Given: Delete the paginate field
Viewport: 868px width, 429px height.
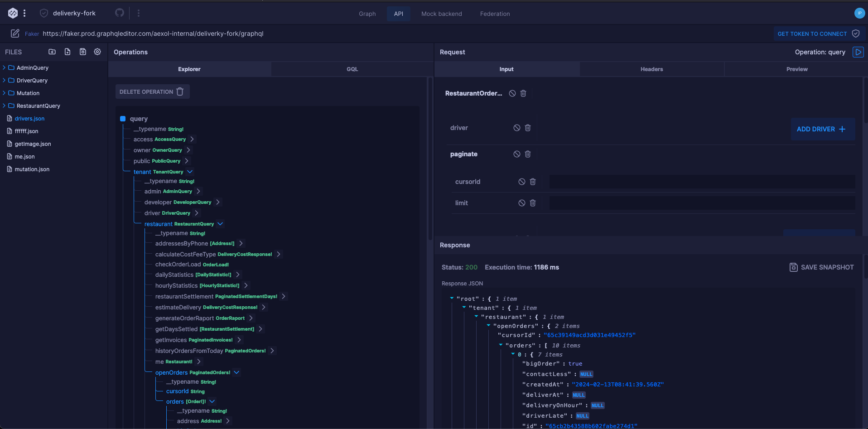Looking at the screenshot, I should [528, 154].
